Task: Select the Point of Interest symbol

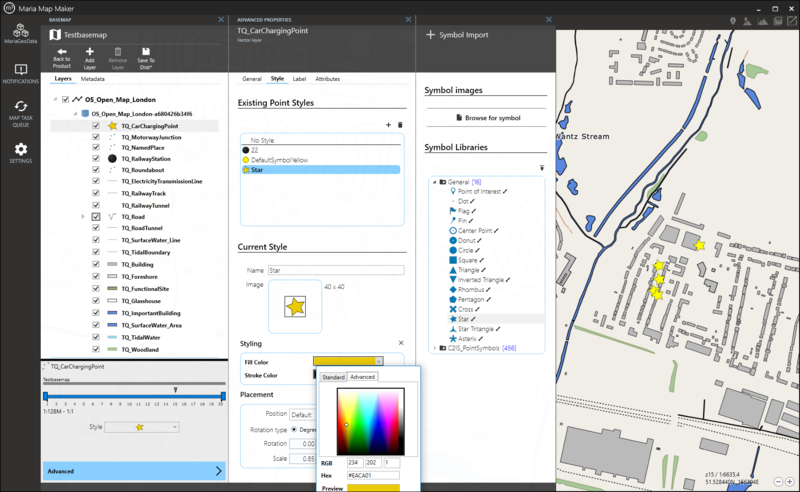Action: click(x=479, y=191)
